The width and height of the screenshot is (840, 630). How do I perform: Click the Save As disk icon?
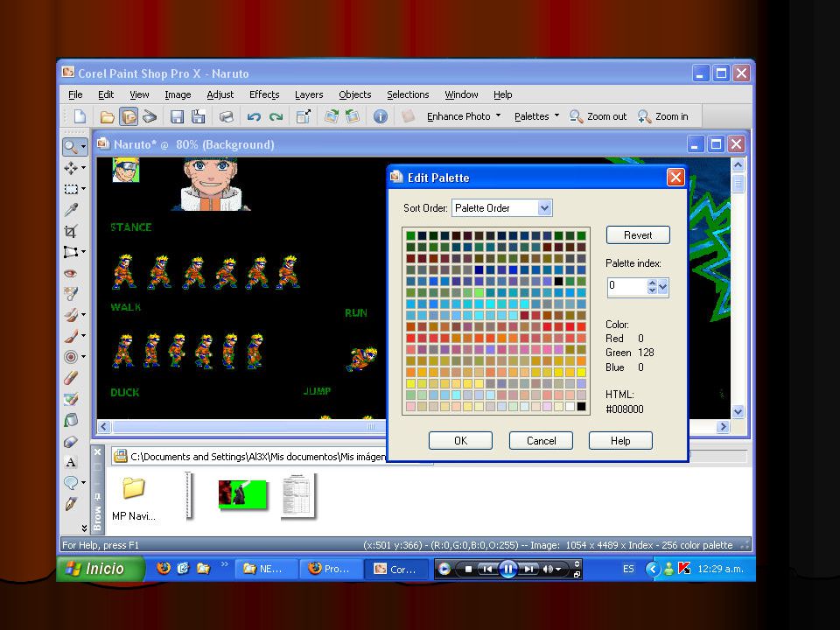coord(199,116)
